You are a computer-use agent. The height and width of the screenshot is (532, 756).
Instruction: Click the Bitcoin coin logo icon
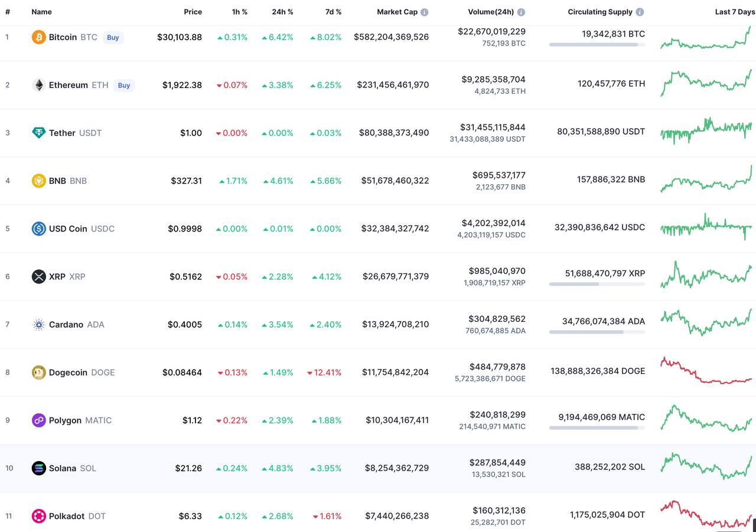pyautogui.click(x=38, y=37)
